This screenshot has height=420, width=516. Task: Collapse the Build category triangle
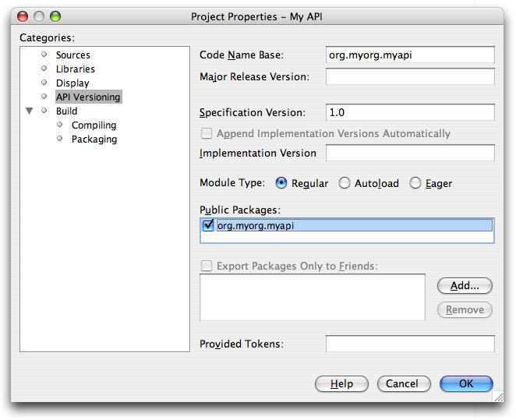tap(30, 111)
